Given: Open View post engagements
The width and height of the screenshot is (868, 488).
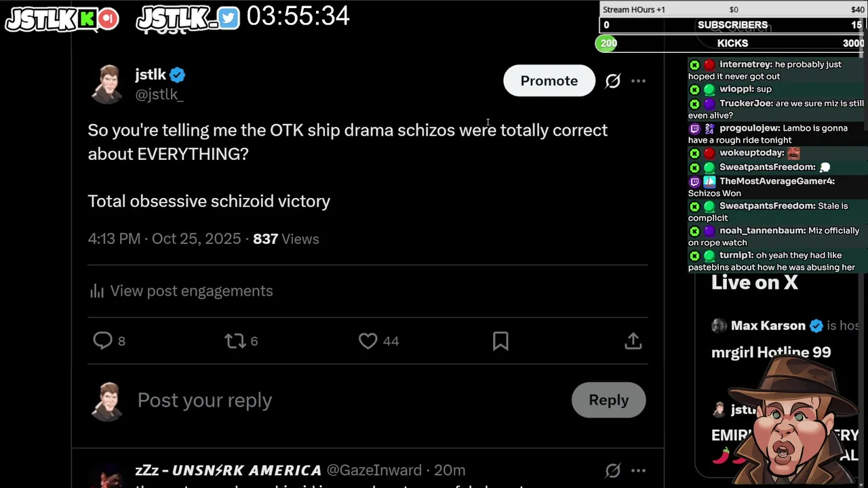Looking at the screenshot, I should coord(191,291).
